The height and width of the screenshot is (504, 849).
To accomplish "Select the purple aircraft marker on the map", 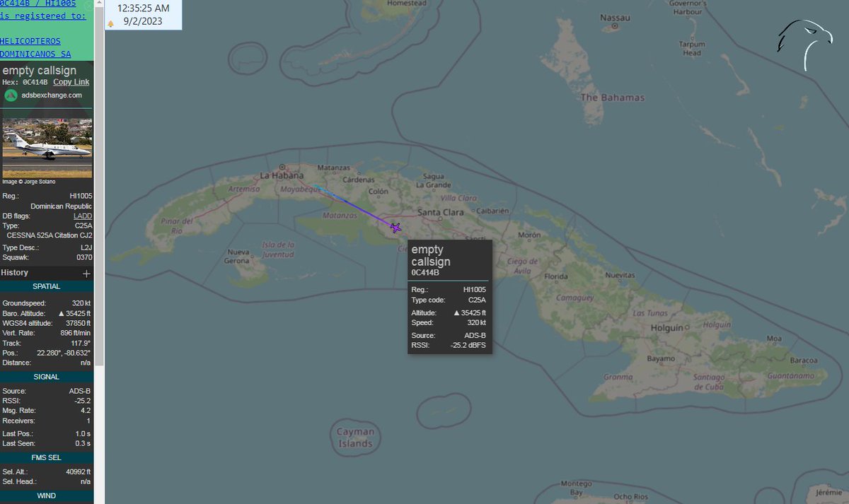I will click(395, 228).
